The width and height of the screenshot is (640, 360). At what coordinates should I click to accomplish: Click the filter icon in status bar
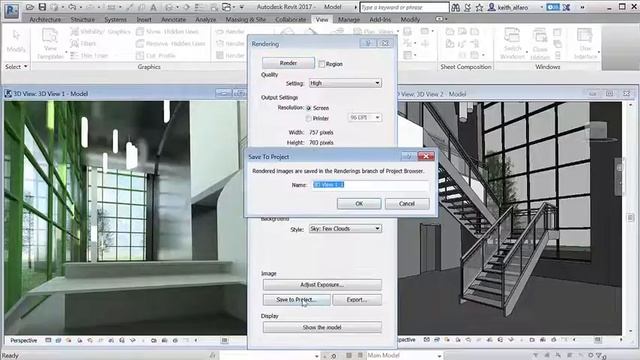point(600,356)
